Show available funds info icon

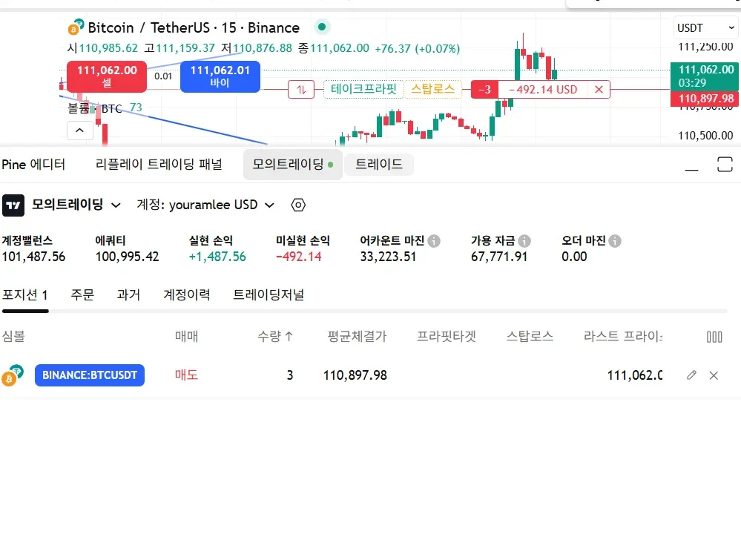(524, 241)
